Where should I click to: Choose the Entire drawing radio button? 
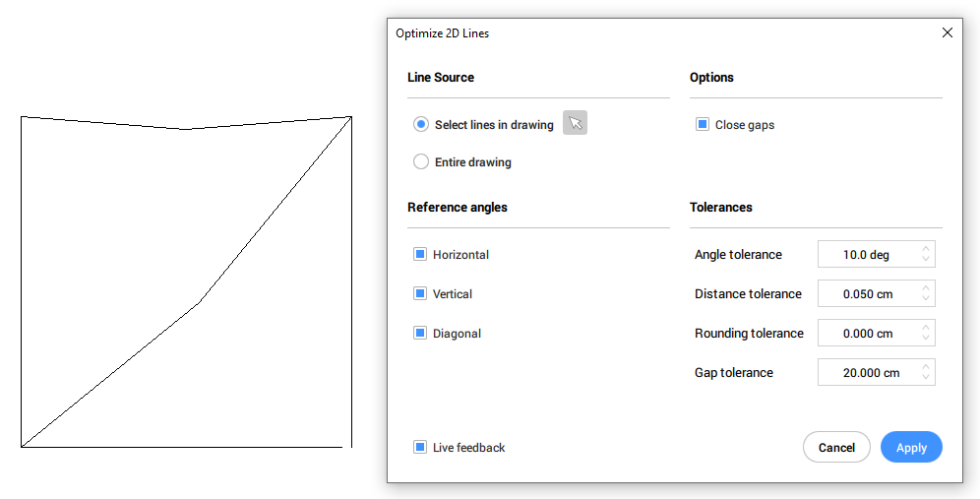click(421, 162)
